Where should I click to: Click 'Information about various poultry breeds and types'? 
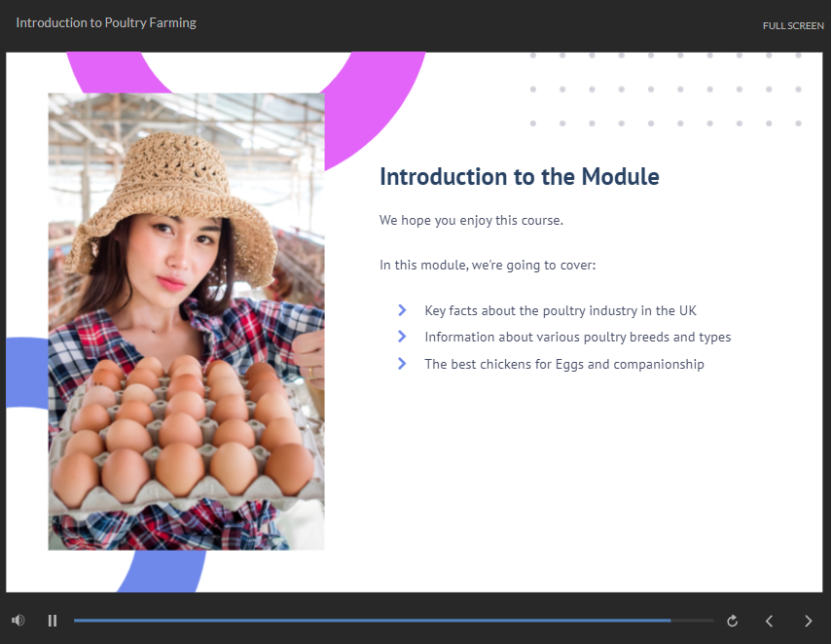[578, 338]
